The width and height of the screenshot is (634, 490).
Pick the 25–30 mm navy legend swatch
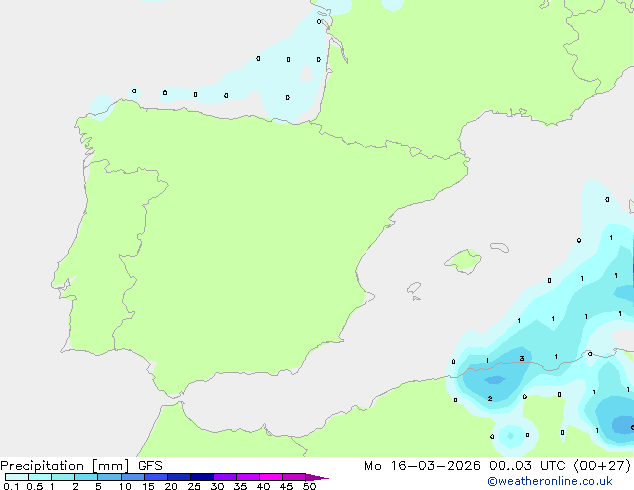coord(202,477)
